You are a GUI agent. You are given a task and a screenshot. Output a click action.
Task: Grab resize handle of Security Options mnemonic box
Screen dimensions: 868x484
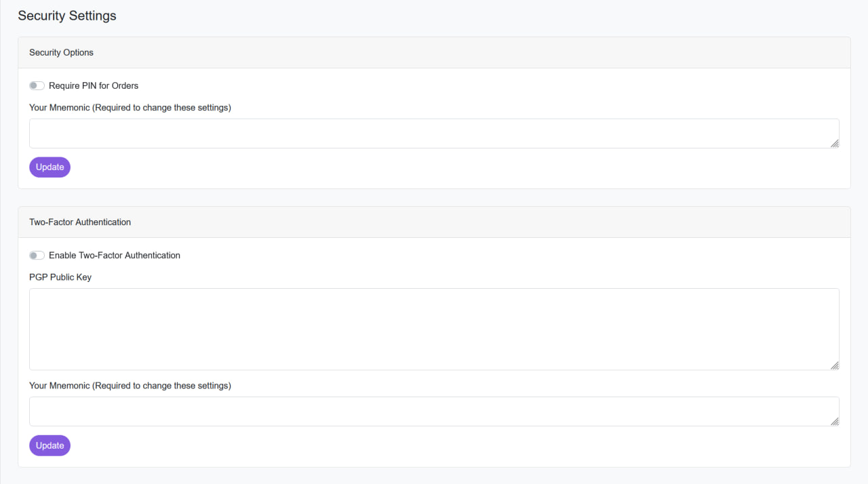[835, 143]
